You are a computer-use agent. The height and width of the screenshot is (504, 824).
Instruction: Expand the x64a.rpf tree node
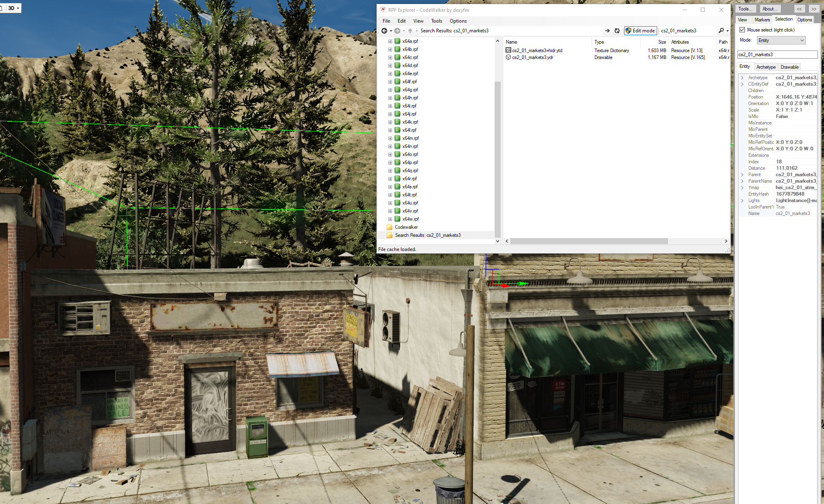pyautogui.click(x=390, y=41)
